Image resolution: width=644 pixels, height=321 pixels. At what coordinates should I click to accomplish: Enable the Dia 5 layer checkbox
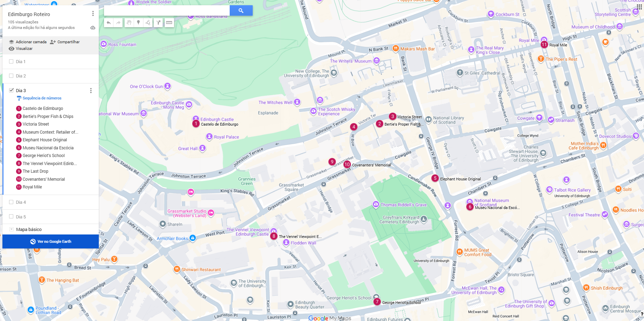click(11, 217)
